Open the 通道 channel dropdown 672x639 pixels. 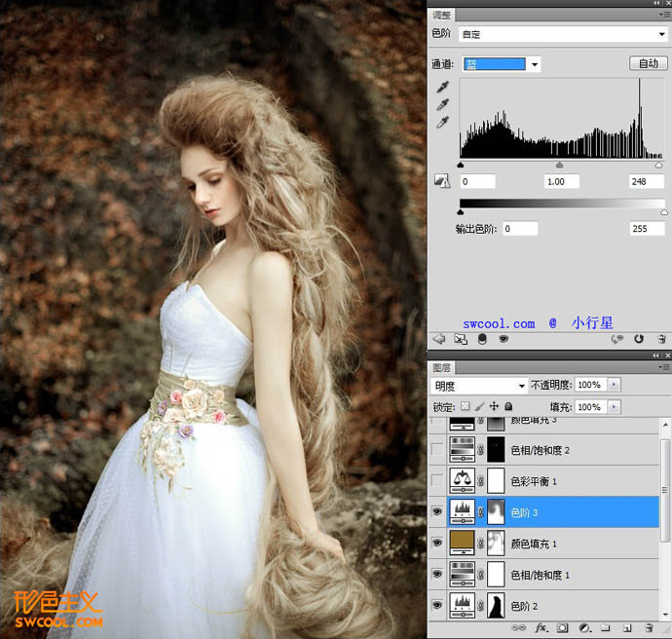coord(535,64)
